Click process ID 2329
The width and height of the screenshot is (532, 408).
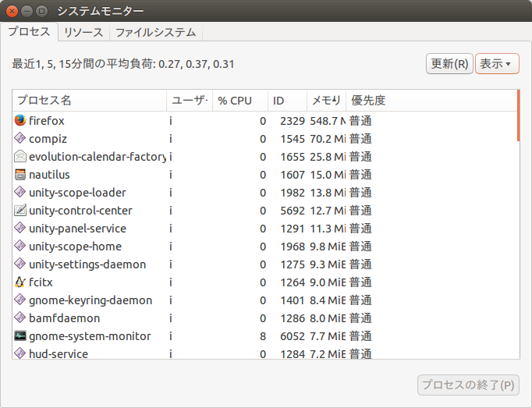pyautogui.click(x=293, y=121)
